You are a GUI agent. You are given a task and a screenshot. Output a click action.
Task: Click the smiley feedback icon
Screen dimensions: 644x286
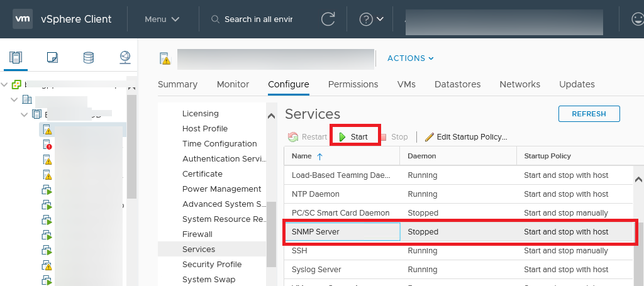pos(637,19)
